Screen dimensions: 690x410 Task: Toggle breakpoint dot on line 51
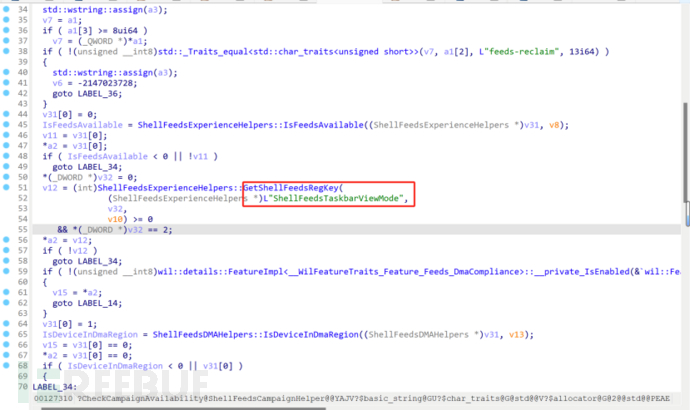(x=6, y=187)
